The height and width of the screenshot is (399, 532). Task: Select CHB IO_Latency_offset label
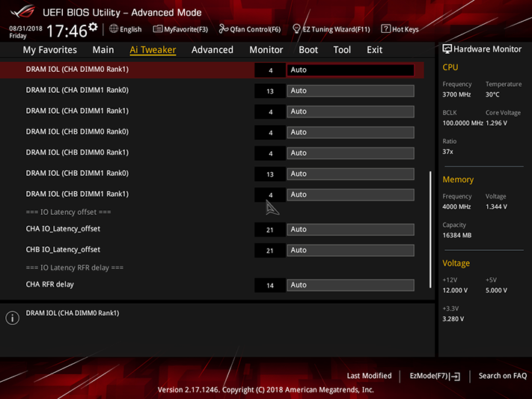[x=63, y=249]
